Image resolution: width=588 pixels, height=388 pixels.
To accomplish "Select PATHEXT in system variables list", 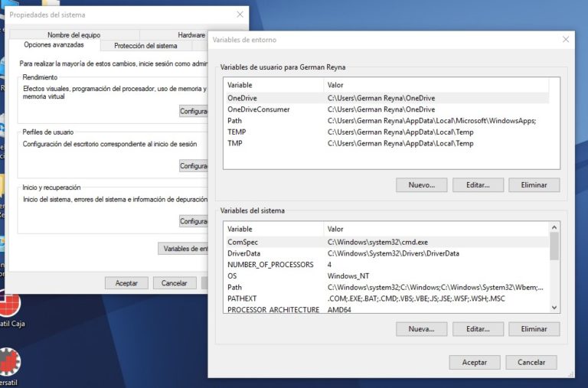I will [245, 298].
